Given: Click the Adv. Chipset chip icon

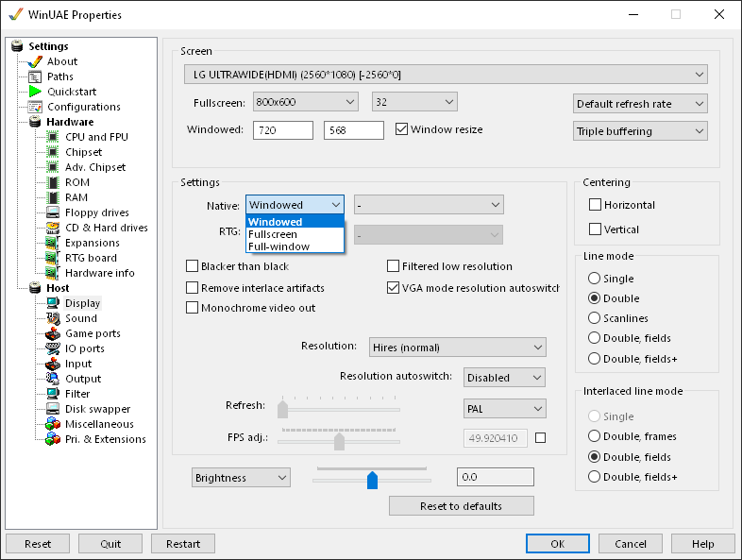Looking at the screenshot, I should point(53,167).
